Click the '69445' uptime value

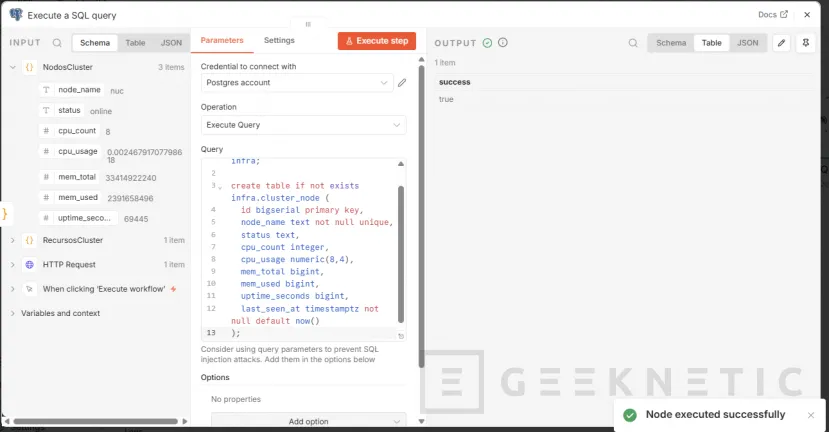pyautogui.click(x=136, y=218)
